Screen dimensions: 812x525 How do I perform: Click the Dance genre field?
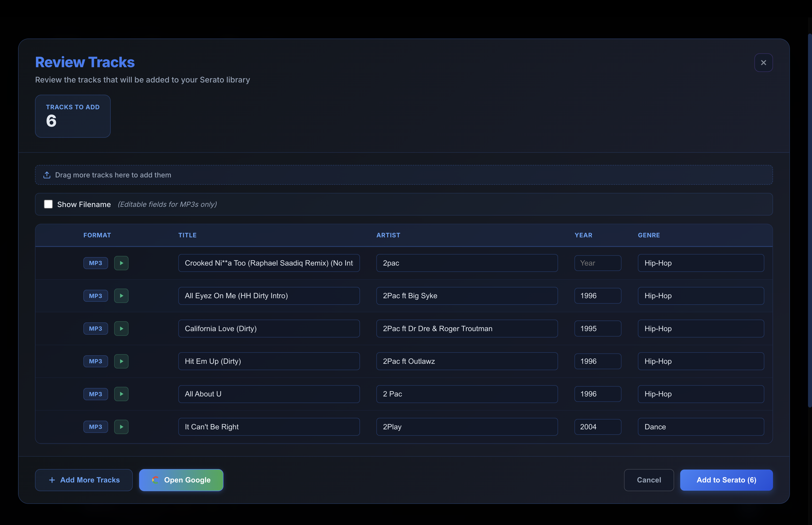coord(700,427)
